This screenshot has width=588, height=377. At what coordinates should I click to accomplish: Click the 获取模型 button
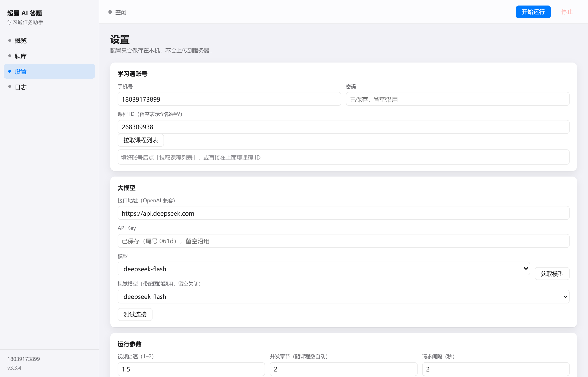click(552, 274)
